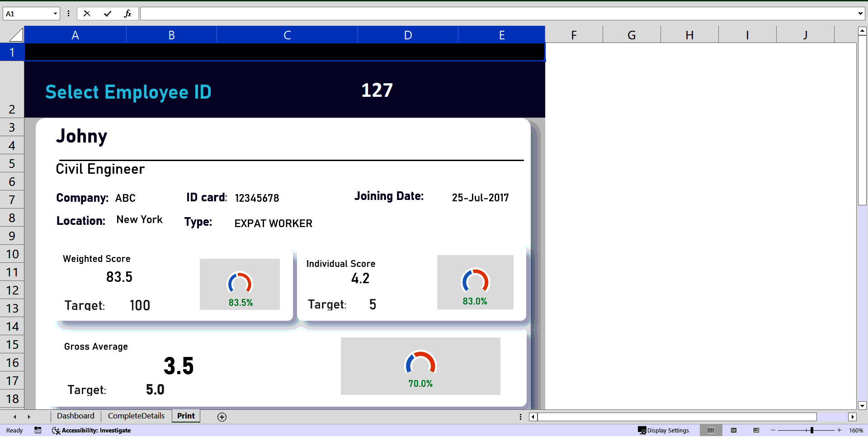This screenshot has width=868, height=437.
Task: Select column I header
Action: coord(748,35)
